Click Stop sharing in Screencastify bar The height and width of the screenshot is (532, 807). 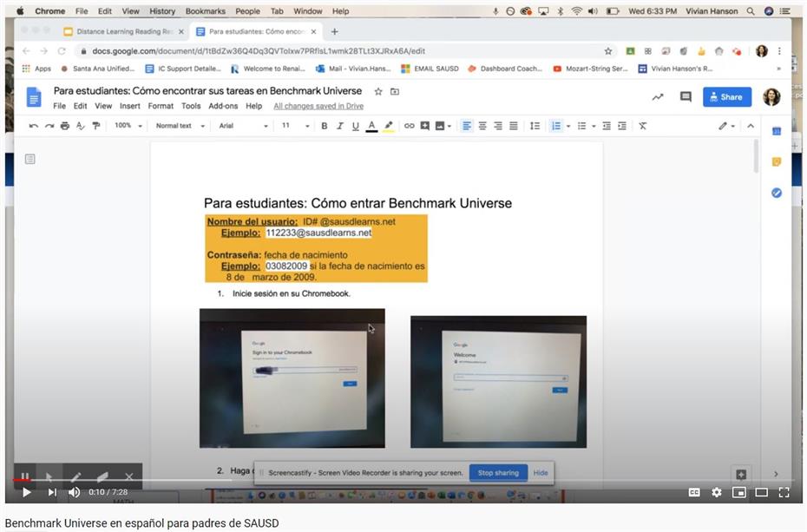click(x=498, y=473)
